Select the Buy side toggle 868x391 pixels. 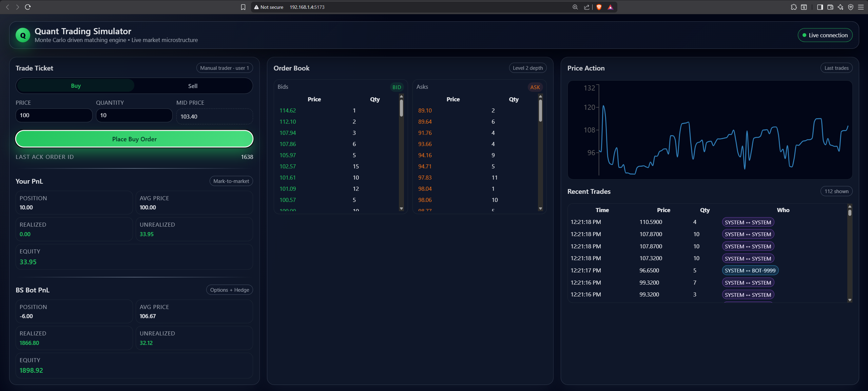click(x=76, y=86)
